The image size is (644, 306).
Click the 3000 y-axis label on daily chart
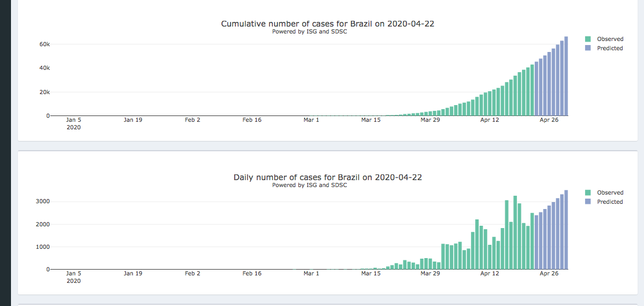coord(43,201)
